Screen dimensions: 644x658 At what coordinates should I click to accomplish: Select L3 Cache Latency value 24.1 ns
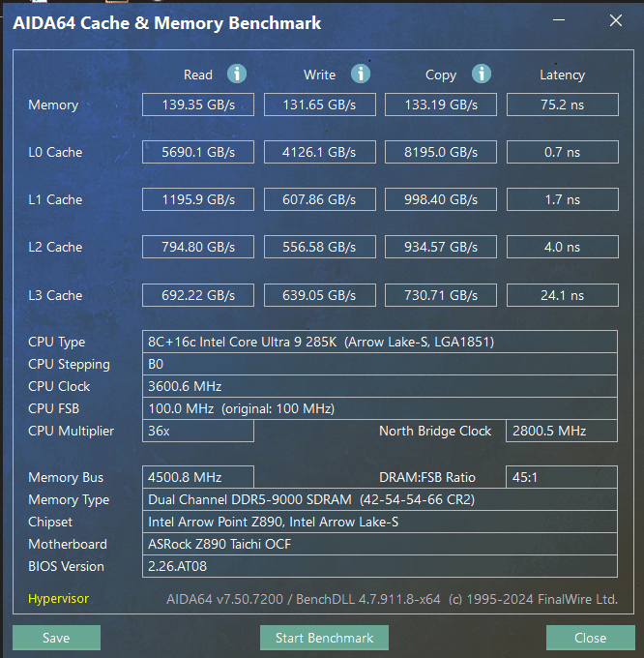pos(562,295)
